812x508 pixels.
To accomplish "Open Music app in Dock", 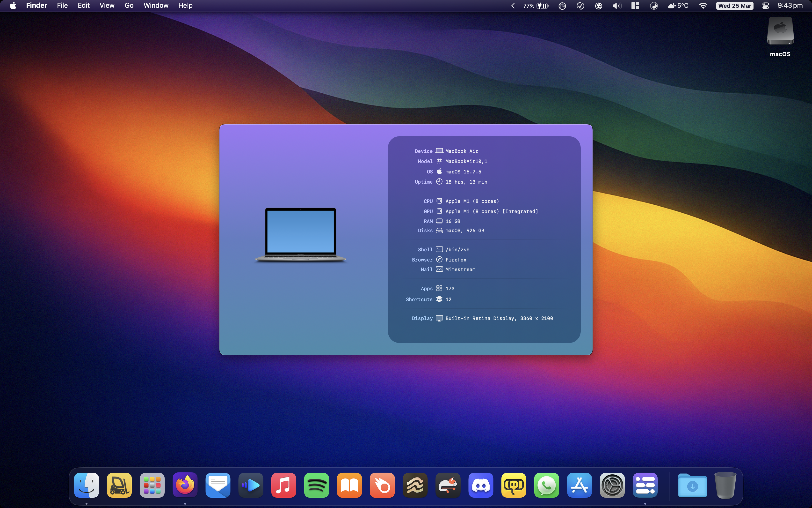I will coord(284,485).
